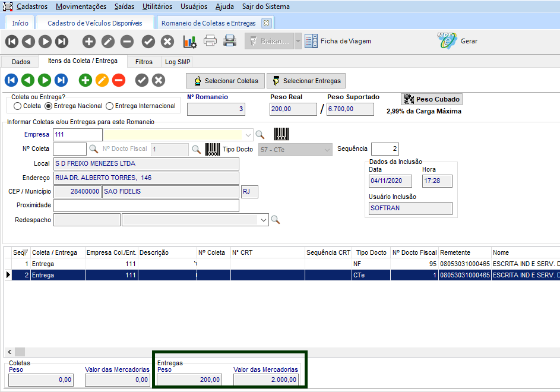Select Entrega Internacional radio option
This screenshot has height=392, width=560.
click(x=110, y=106)
